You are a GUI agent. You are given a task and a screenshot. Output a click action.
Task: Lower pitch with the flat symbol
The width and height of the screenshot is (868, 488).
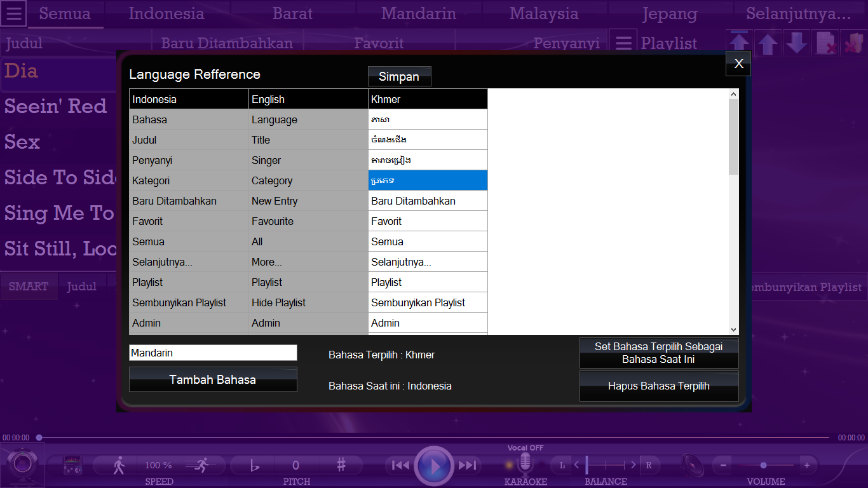pyautogui.click(x=255, y=466)
